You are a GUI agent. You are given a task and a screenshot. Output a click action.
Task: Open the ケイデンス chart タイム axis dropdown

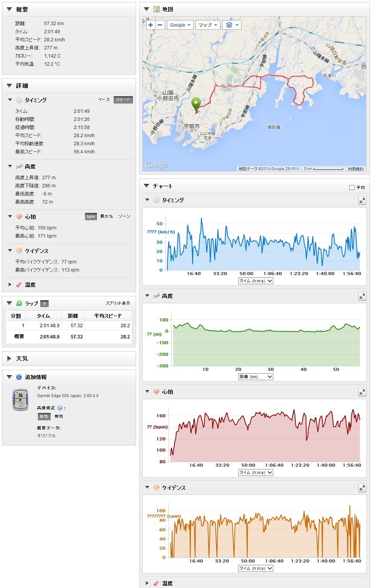click(x=256, y=568)
